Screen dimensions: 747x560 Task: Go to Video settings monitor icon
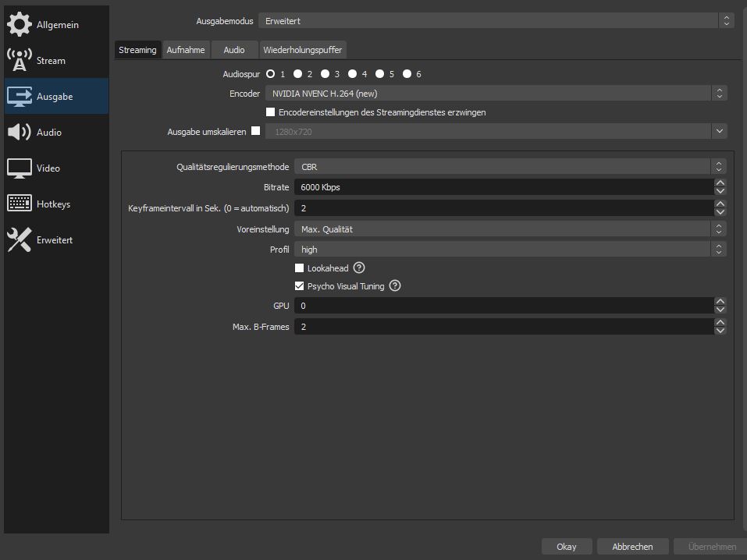click(x=20, y=168)
